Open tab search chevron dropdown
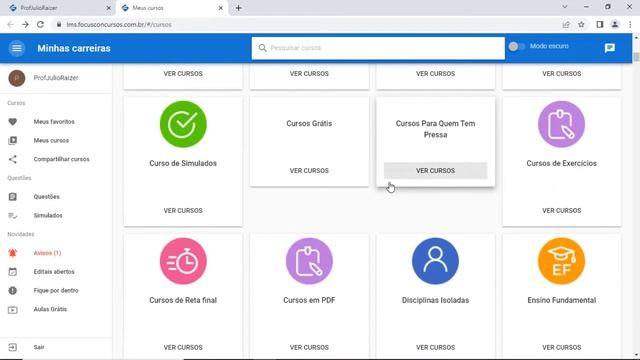The image size is (640, 360). pyautogui.click(x=565, y=7)
